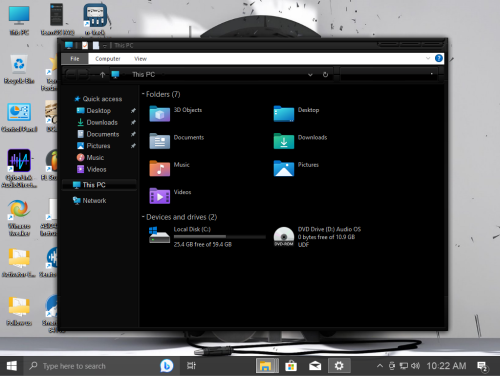Select the Control Panel desktop icon
The image size is (500, 376).
pos(19,117)
